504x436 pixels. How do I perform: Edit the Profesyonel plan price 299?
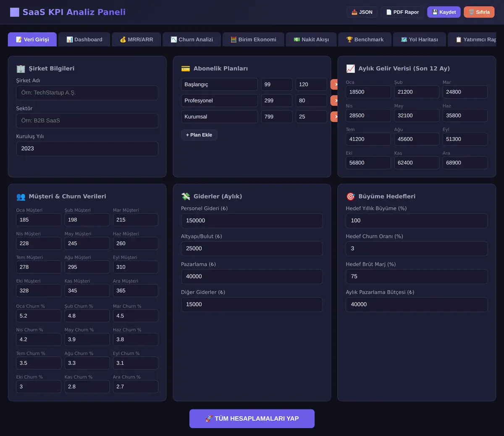(x=277, y=101)
